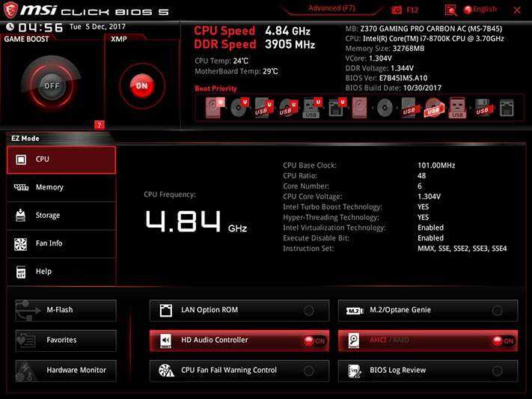Screen dimensions: 532x399
Task: Open the Help section
Action: (61, 272)
